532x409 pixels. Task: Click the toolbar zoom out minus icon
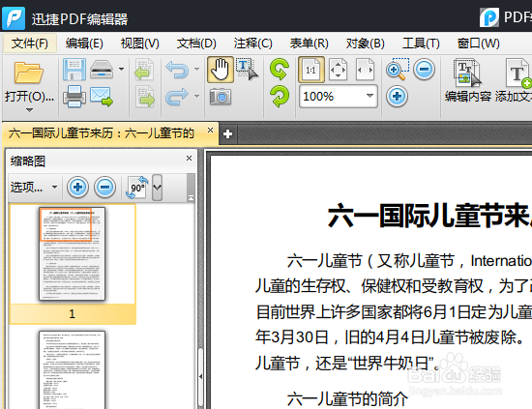(424, 70)
